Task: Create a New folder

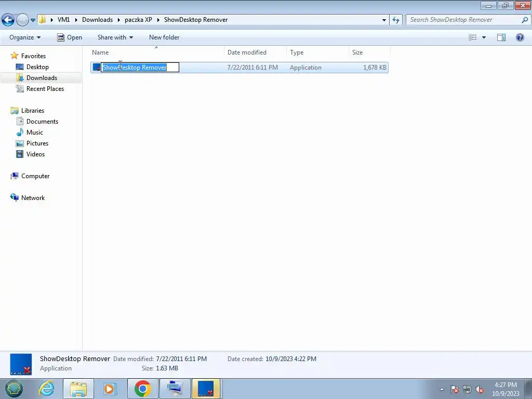Action: point(164,37)
